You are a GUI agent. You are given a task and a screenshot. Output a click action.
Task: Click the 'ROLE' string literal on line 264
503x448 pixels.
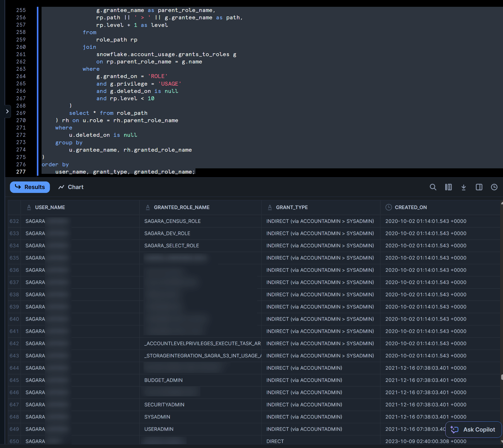click(158, 76)
